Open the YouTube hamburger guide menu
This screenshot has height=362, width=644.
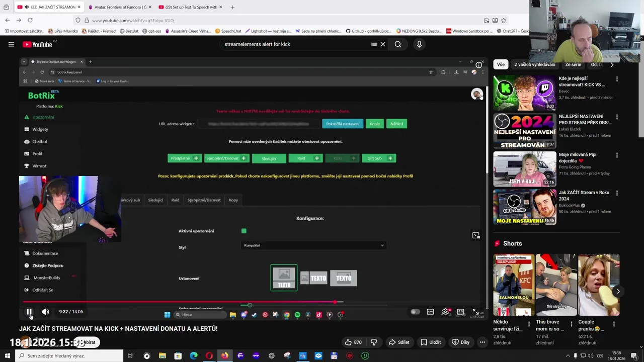pos(11,44)
